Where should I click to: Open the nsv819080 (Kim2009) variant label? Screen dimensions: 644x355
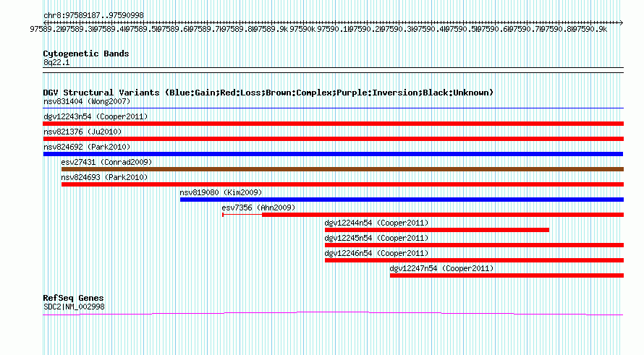tap(221, 192)
